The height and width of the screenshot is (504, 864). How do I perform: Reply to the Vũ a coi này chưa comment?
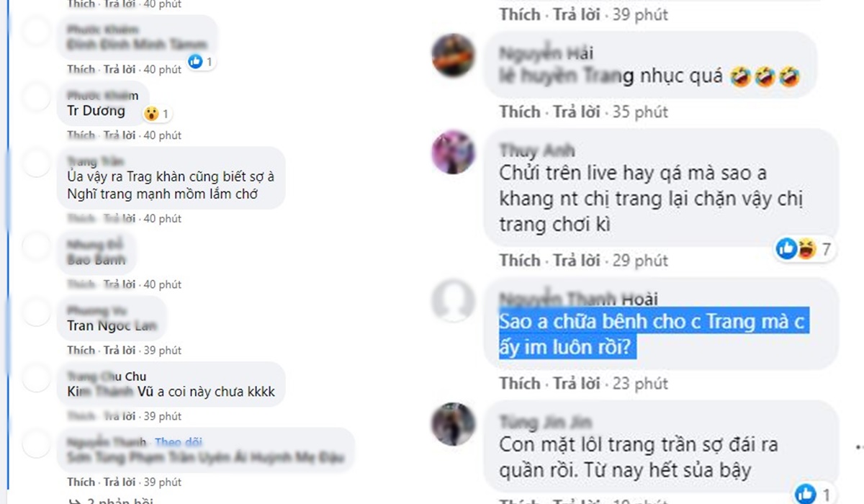120,416
